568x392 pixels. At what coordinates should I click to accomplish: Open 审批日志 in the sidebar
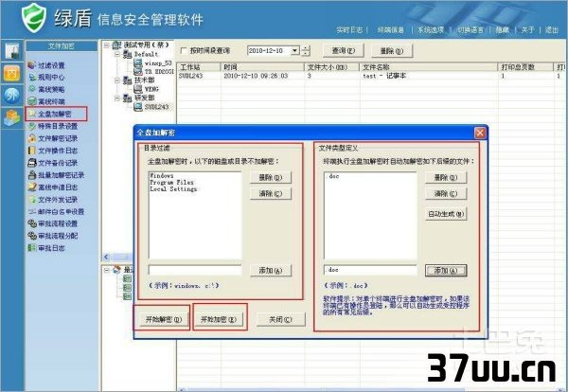pyautogui.click(x=47, y=248)
